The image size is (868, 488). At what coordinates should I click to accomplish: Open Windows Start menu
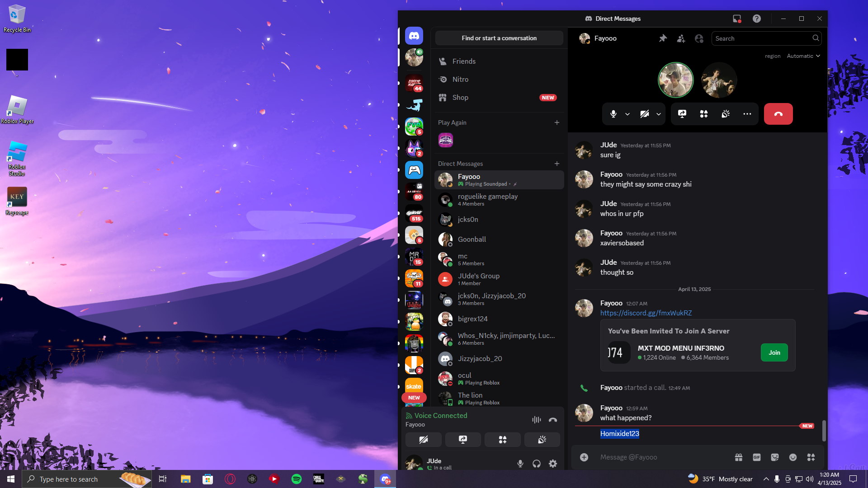(11, 479)
